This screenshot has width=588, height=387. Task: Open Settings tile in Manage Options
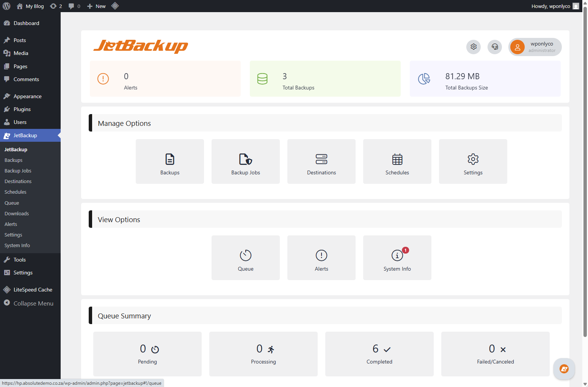click(473, 161)
